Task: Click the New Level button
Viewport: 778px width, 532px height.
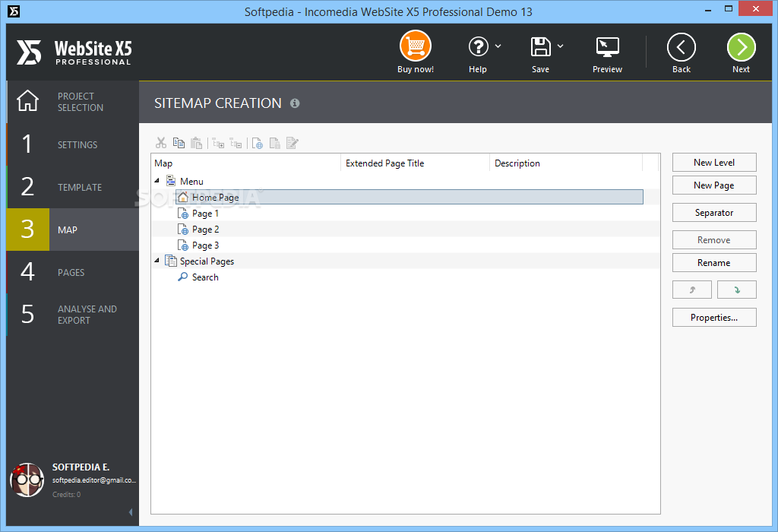Action: (x=714, y=163)
